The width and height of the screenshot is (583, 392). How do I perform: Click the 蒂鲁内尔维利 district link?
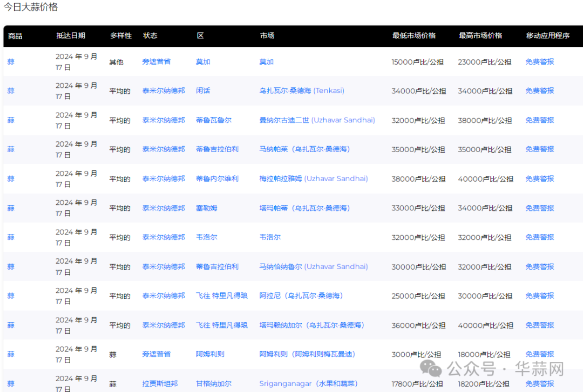coord(217,178)
